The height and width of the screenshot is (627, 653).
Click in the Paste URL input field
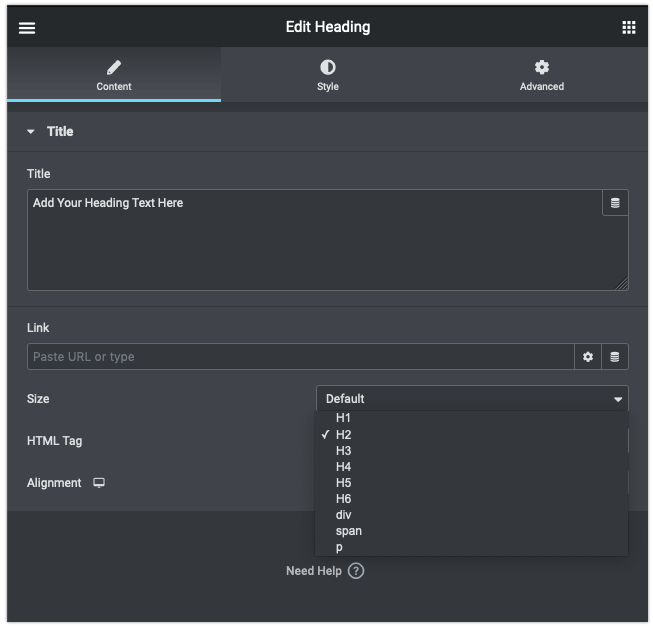(x=300, y=357)
